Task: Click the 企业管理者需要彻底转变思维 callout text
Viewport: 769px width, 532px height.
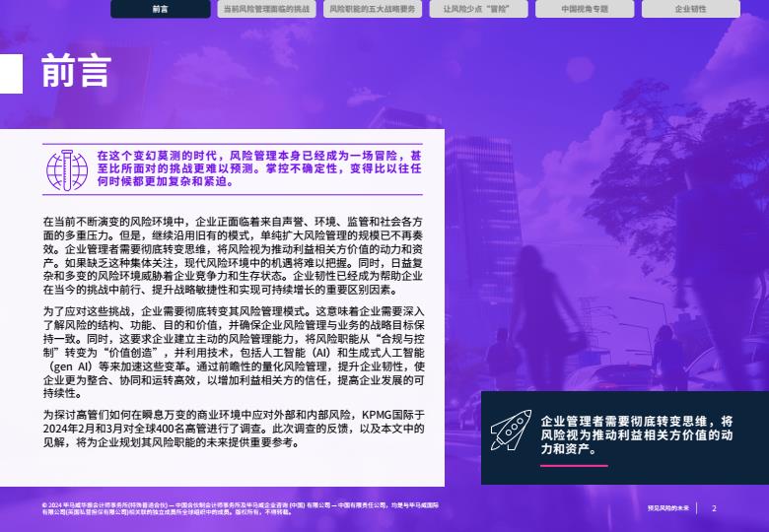Action: (x=637, y=435)
